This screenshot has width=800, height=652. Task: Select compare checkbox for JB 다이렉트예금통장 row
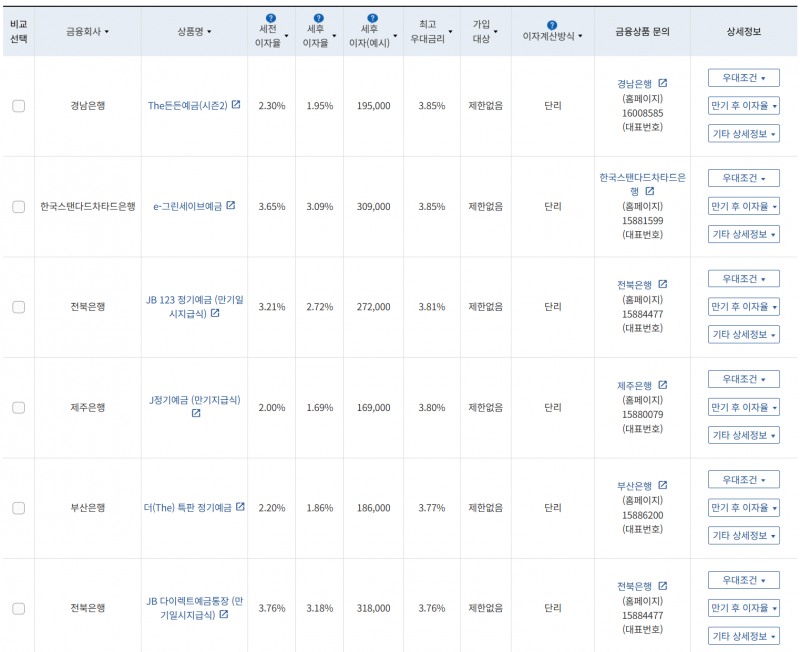pos(19,609)
